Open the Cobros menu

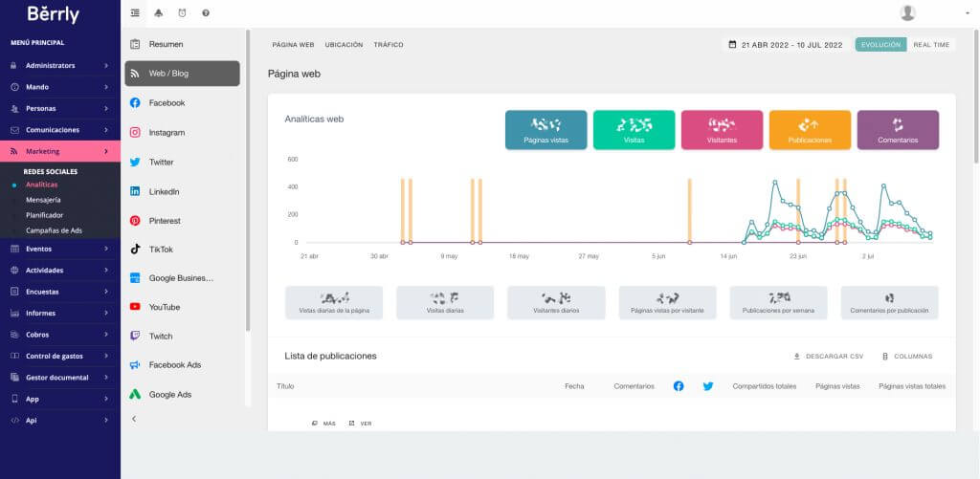coord(60,334)
